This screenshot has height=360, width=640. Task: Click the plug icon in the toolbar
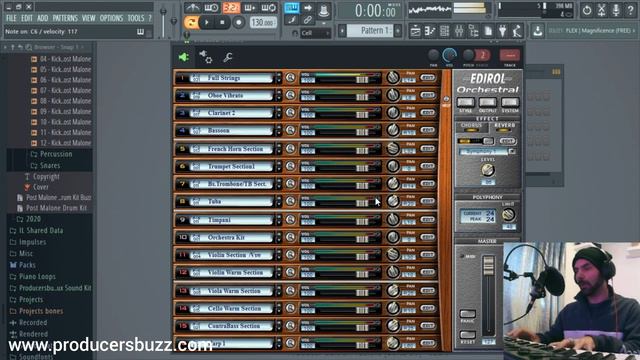coord(503,31)
